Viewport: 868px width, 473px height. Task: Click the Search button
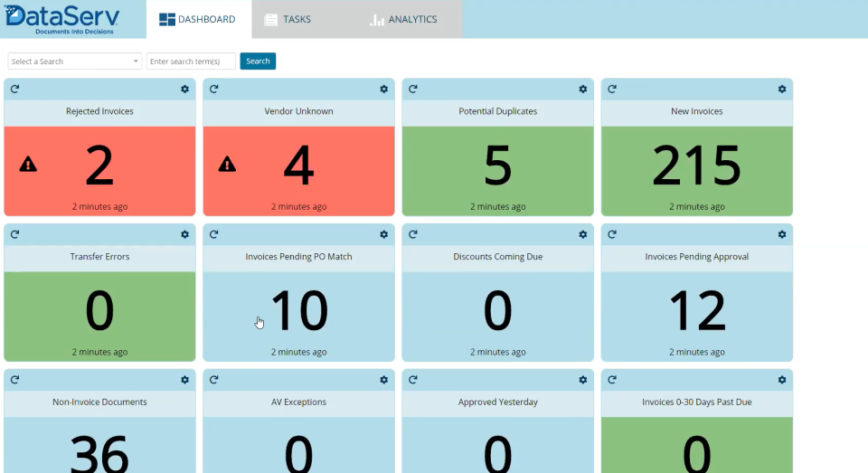pyautogui.click(x=258, y=61)
